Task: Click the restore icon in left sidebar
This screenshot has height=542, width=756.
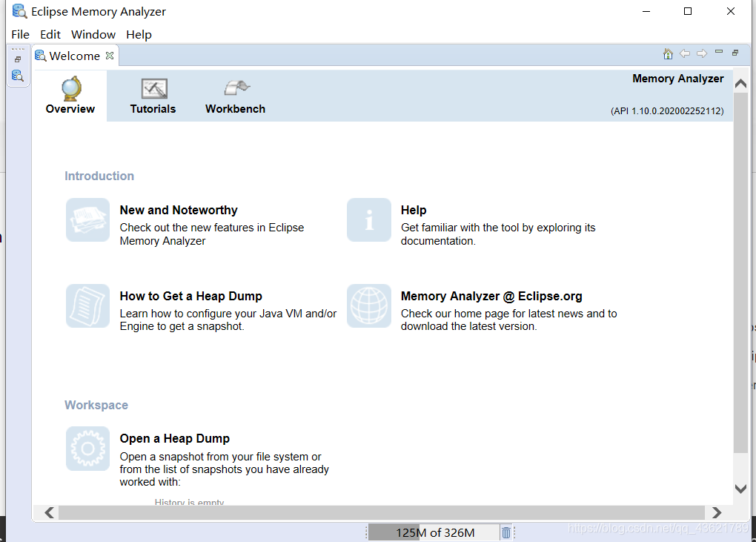Action: (18, 59)
